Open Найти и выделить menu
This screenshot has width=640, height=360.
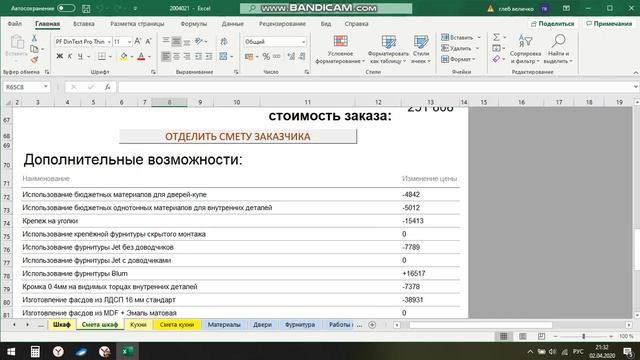point(558,49)
